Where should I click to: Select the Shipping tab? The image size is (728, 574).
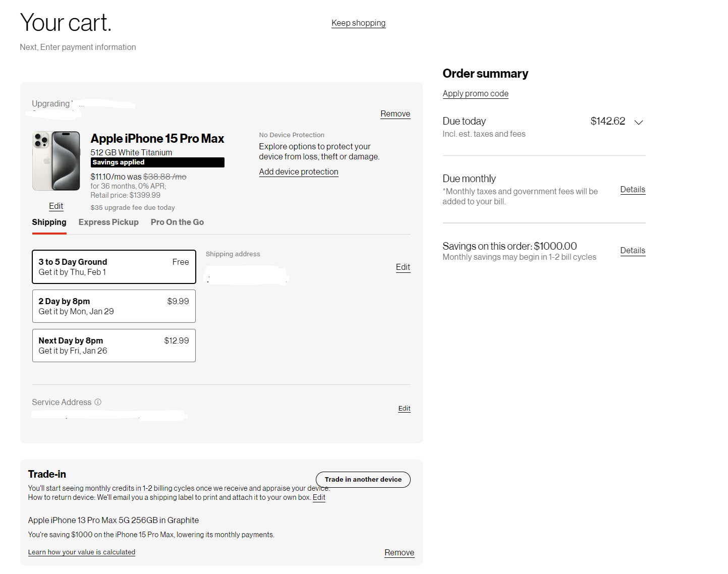49,222
